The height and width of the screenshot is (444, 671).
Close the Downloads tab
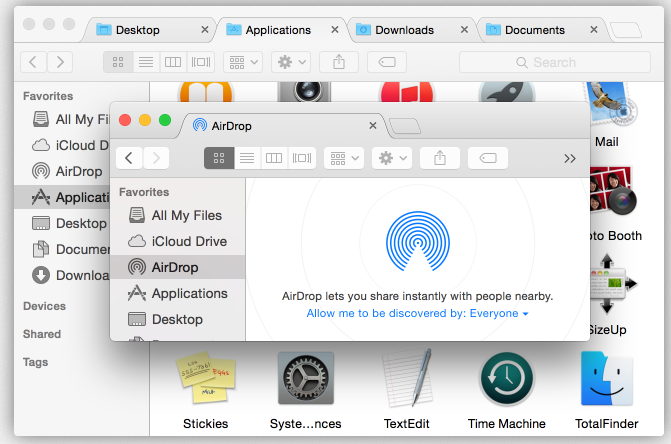pos(464,30)
